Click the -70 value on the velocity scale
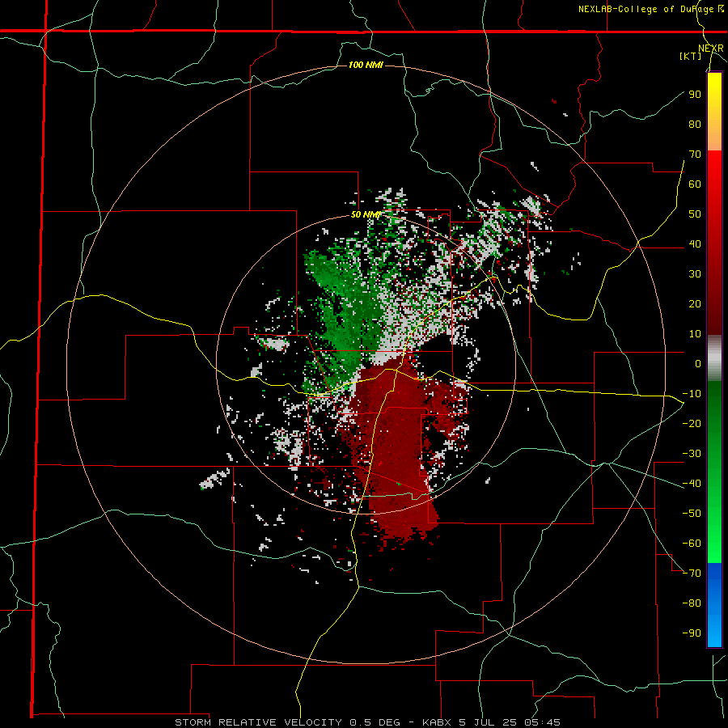The width and height of the screenshot is (728, 728). click(692, 574)
